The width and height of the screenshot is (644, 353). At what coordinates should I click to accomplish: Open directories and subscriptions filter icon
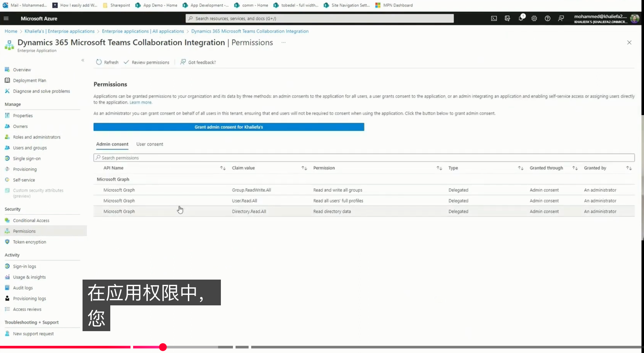click(507, 19)
